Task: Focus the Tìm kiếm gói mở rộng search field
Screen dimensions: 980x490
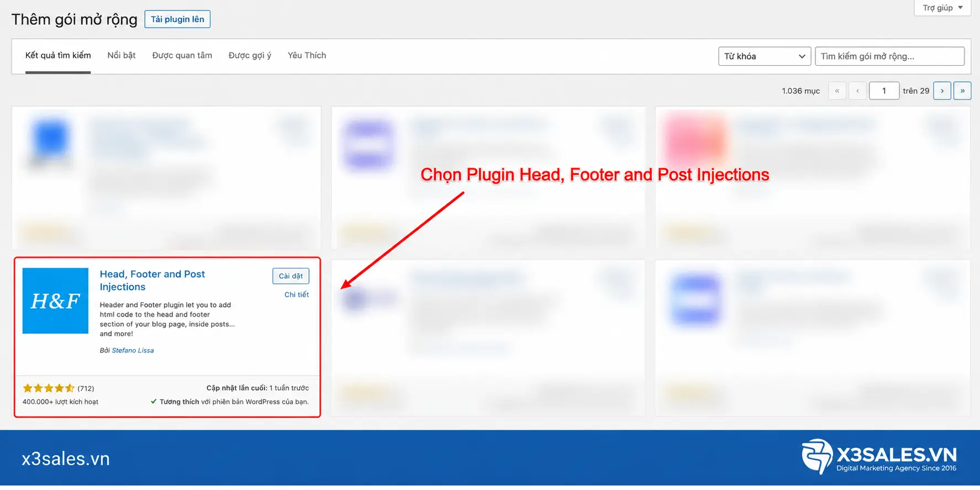Action: tap(889, 56)
